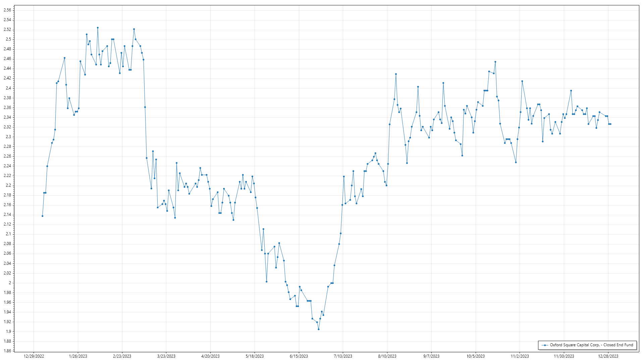Click the 4/20/2023 x-axis date label
The image size is (644, 362).
pos(210,356)
